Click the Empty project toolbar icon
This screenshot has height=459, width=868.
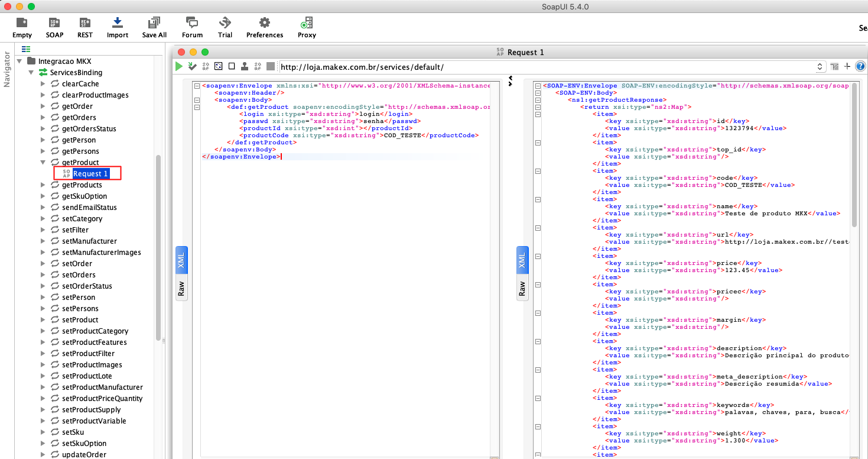coord(22,27)
